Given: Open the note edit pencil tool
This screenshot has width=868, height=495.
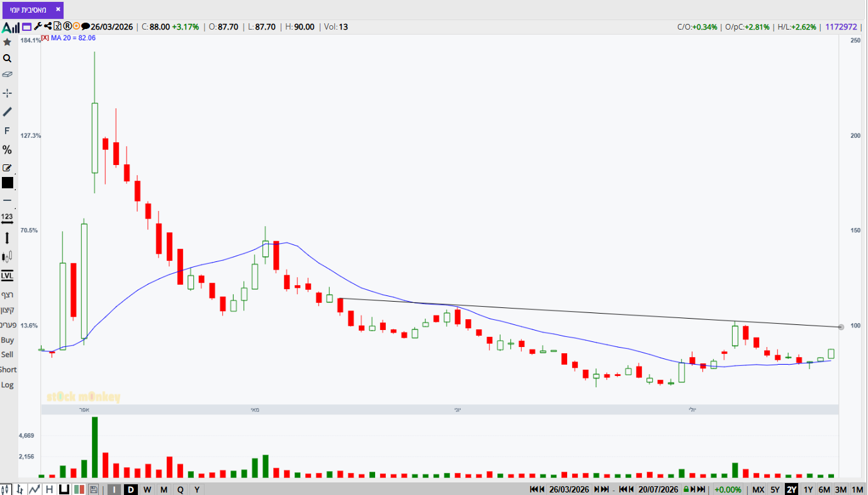Looking at the screenshot, I should click(x=7, y=168).
